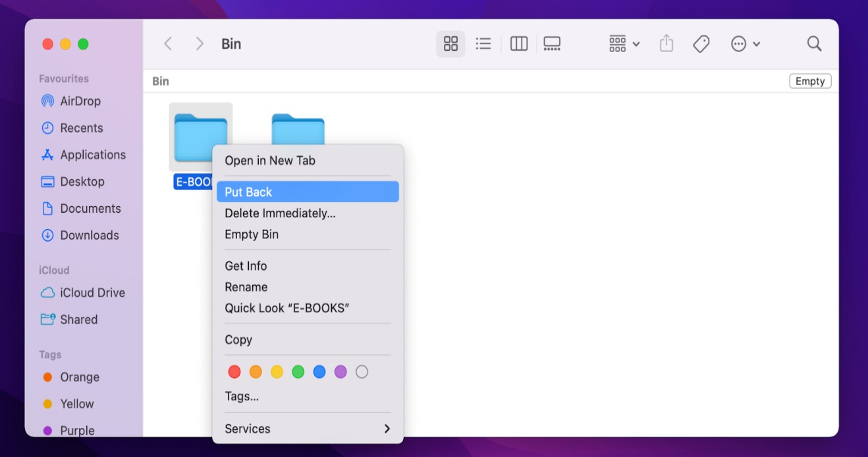Open the Group By dropdown

[624, 44]
